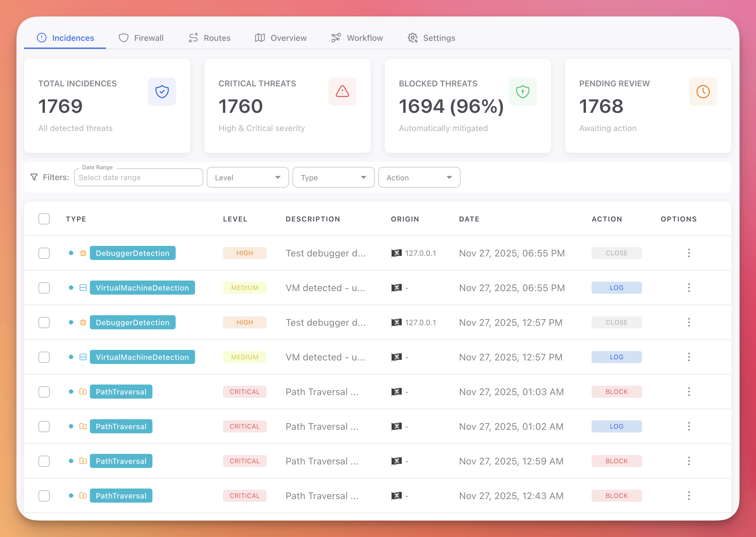Click the Routes icon in the navigation

click(193, 38)
